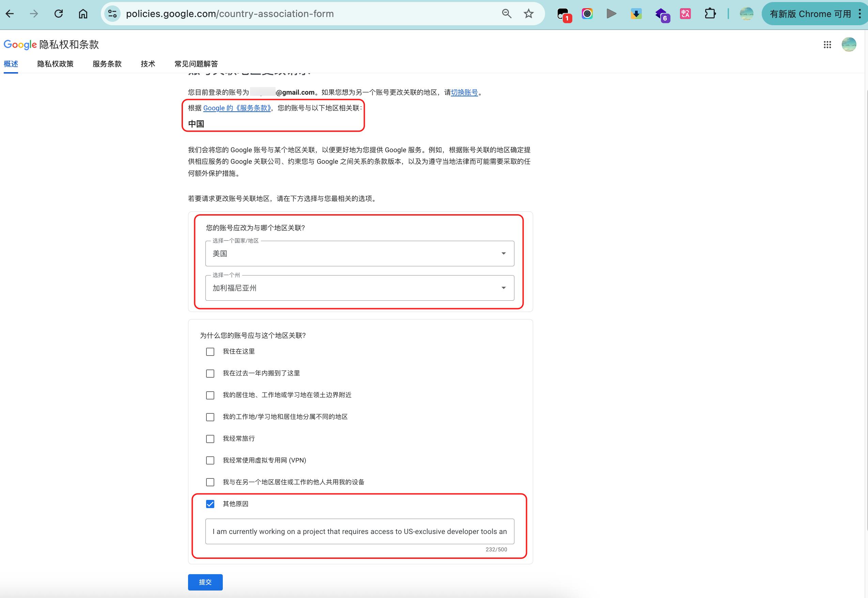Go to the browser home page
Image resolution: width=868 pixels, height=598 pixels.
point(83,14)
